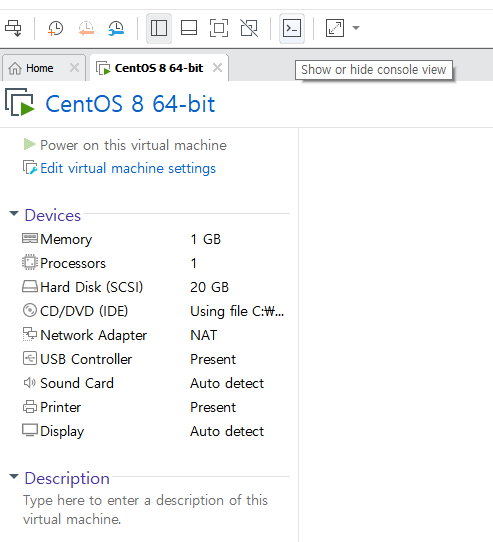The width and height of the screenshot is (493, 542).
Task: Click the USB Controller icon
Action: tap(30, 358)
